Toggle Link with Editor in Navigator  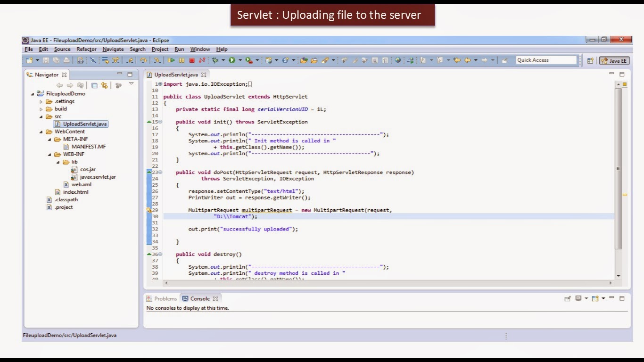pyautogui.click(x=104, y=85)
